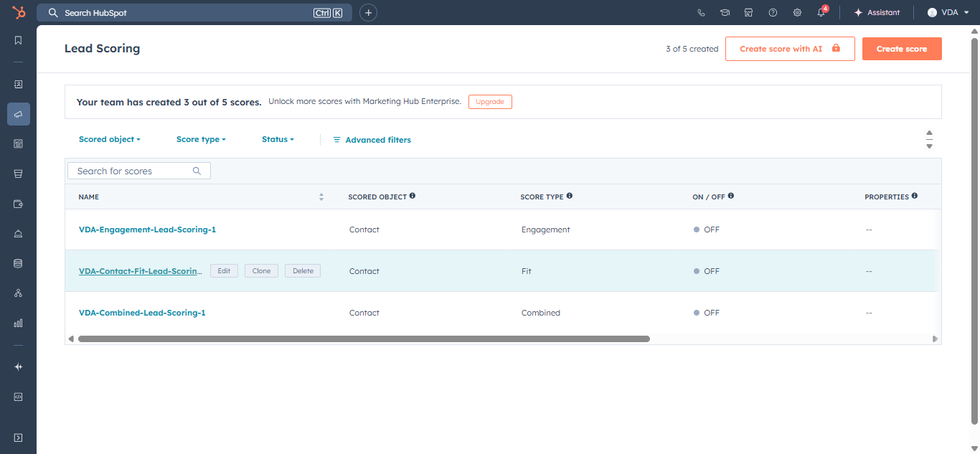Click the collapse-up arrow above the table
This screenshot has height=454, width=980.
pos(929,133)
